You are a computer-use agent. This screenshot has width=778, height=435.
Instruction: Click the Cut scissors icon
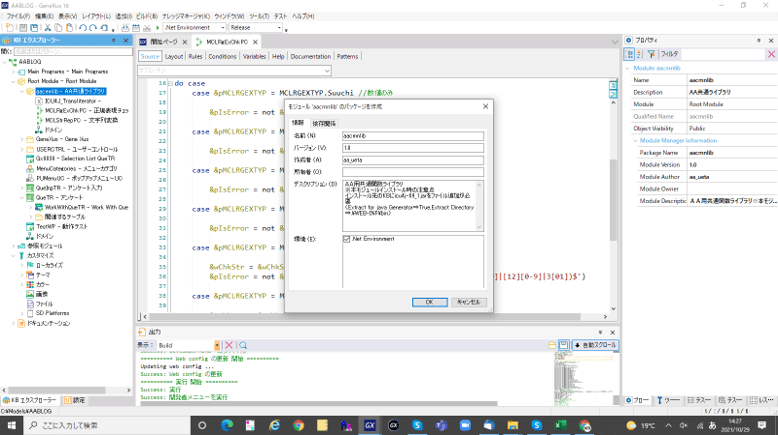(48, 28)
